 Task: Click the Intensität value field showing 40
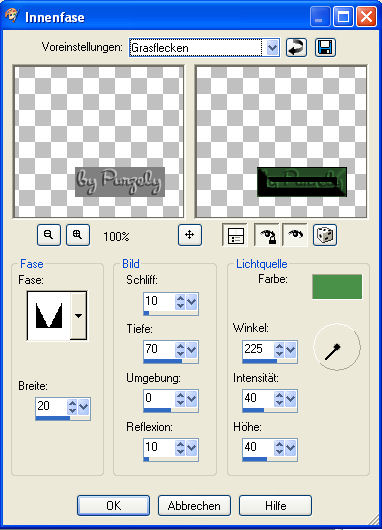pyautogui.click(x=258, y=398)
